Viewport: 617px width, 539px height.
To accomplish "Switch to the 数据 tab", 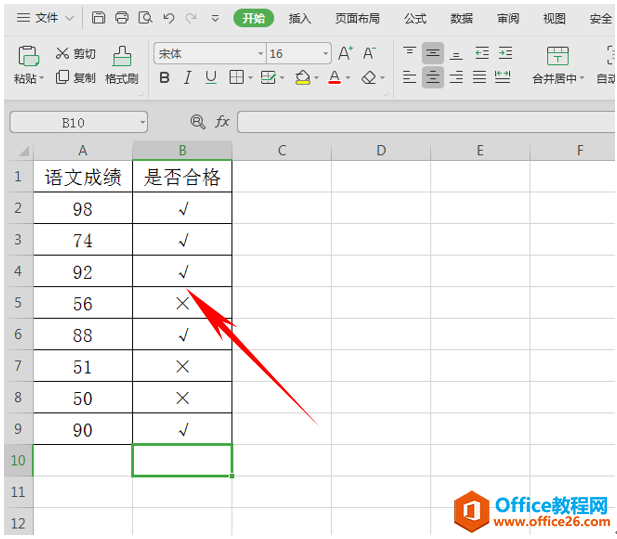I will [x=462, y=18].
